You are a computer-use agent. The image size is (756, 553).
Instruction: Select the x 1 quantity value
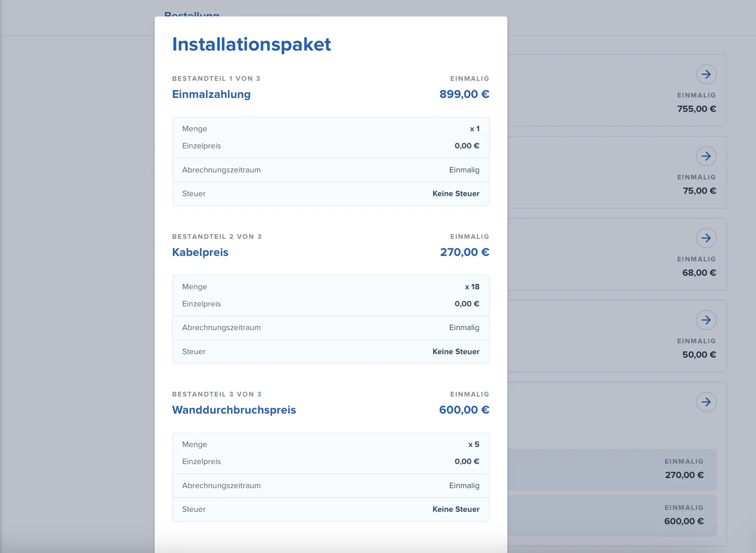475,129
